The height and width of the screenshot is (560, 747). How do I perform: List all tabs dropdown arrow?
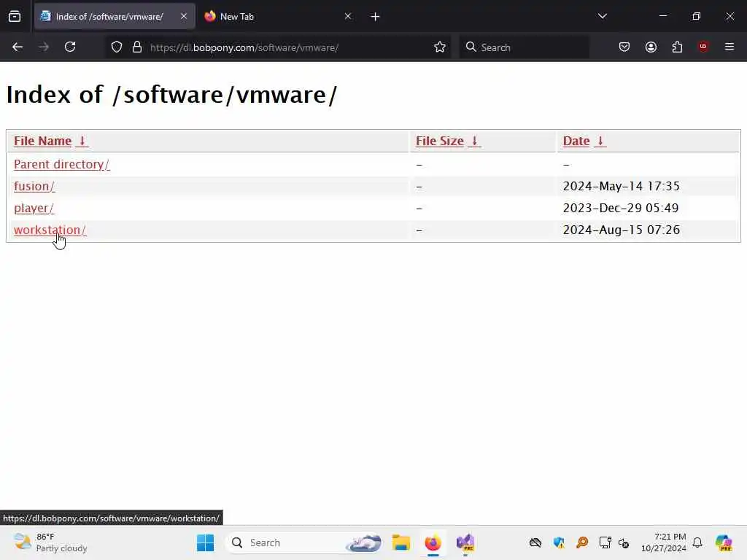pyautogui.click(x=602, y=16)
